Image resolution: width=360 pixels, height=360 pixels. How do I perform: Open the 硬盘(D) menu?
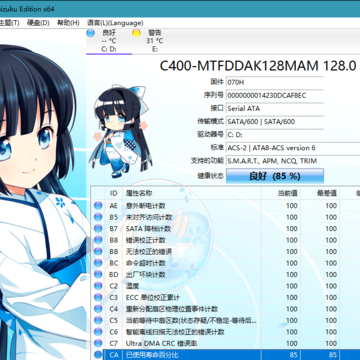point(38,23)
